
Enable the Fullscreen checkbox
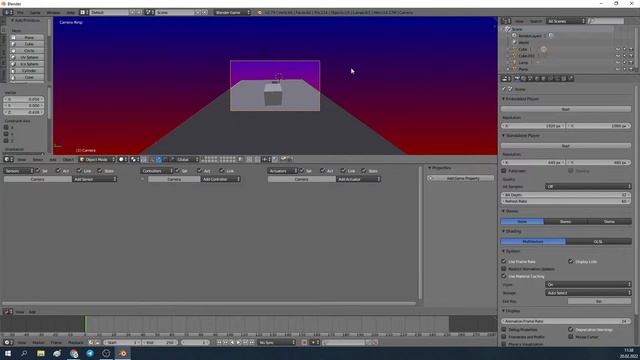504,171
